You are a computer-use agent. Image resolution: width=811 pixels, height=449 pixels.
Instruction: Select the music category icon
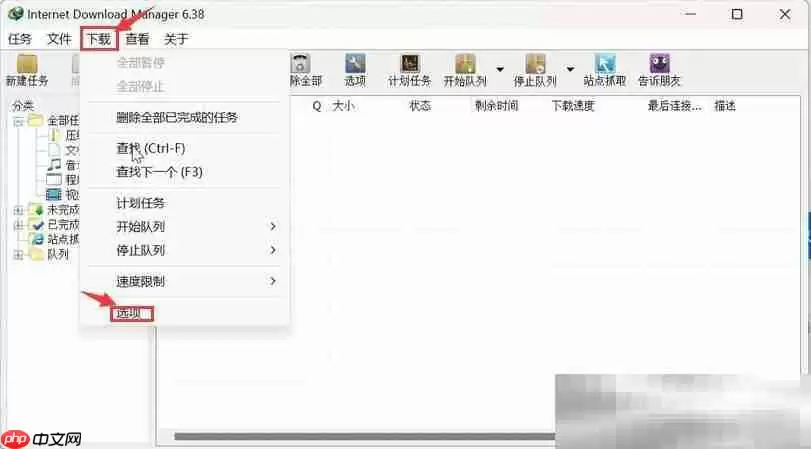54,165
